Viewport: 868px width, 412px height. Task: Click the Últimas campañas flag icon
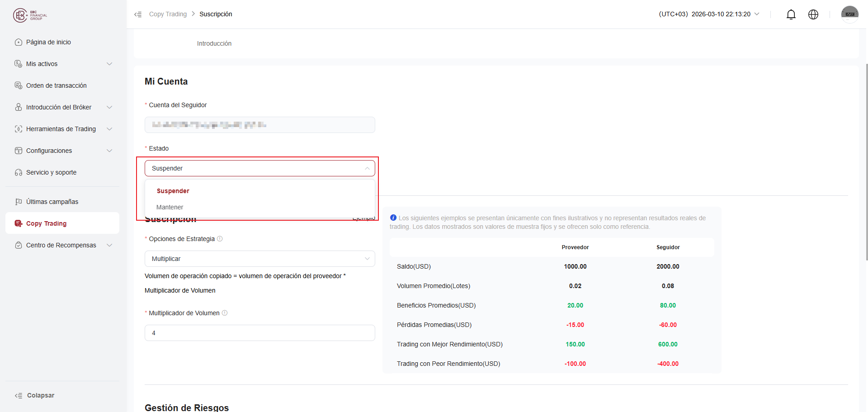click(19, 202)
